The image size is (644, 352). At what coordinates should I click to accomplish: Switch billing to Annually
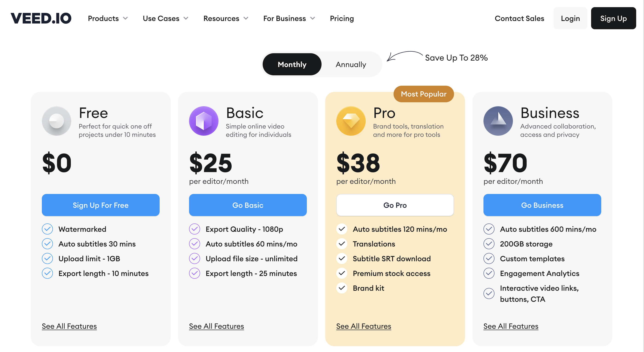pos(351,64)
